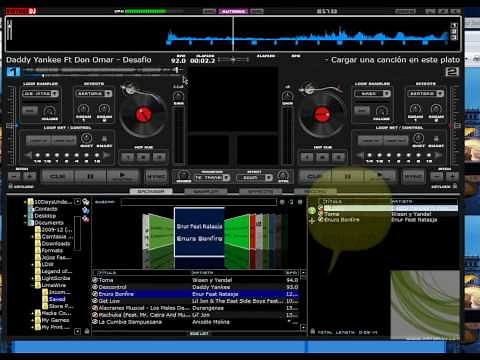
Task: Click left deck loop shift knob
Action: coord(86,138)
